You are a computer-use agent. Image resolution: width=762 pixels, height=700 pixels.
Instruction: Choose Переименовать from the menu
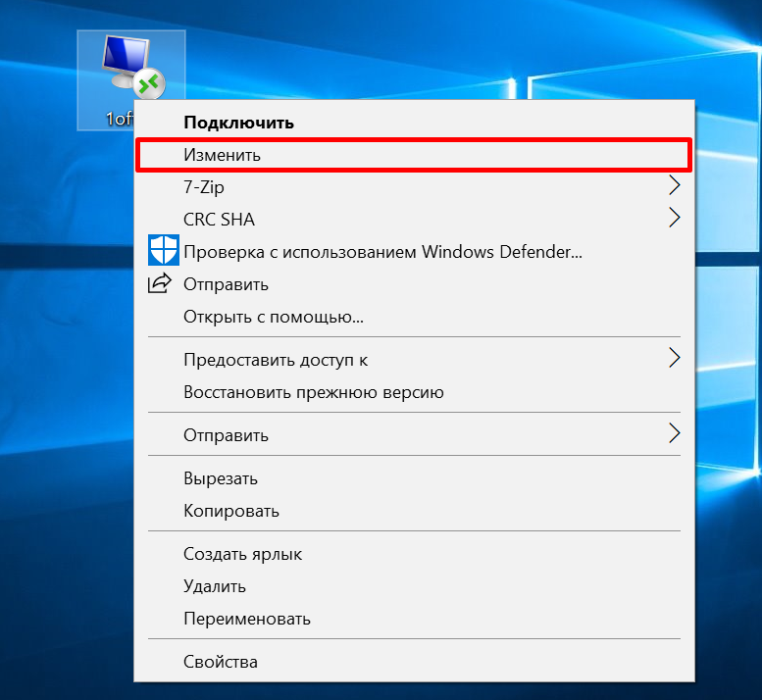tap(414, 619)
